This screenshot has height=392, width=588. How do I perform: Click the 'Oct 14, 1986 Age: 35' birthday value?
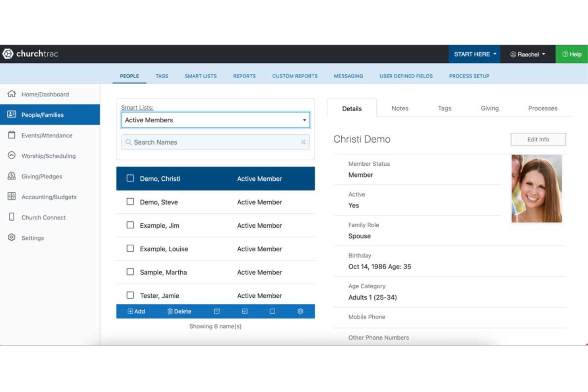point(379,266)
